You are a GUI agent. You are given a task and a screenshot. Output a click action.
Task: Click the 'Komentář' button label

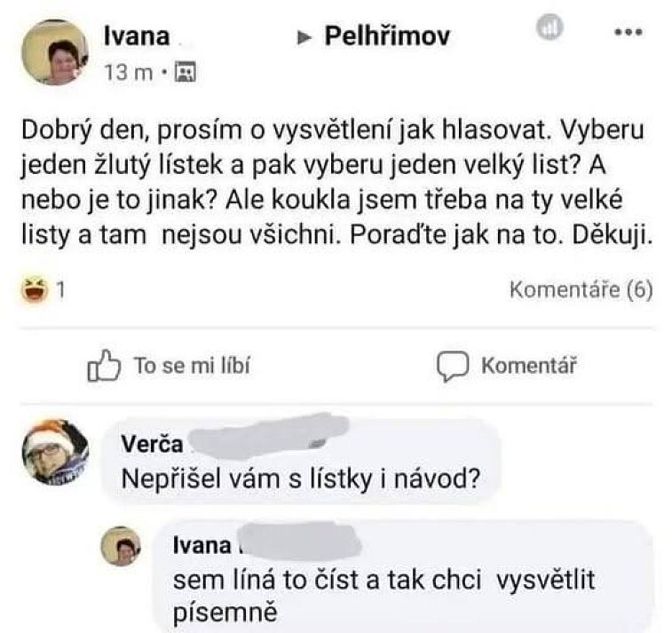529,366
